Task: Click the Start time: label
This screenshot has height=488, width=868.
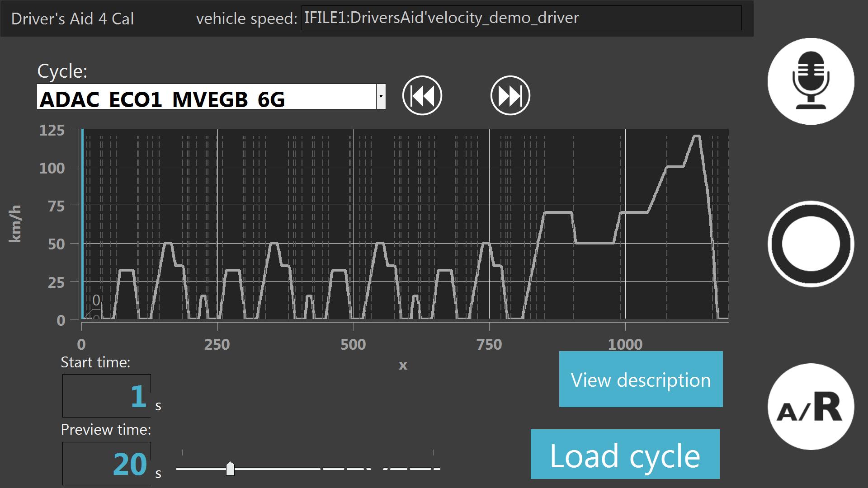Action: click(95, 362)
